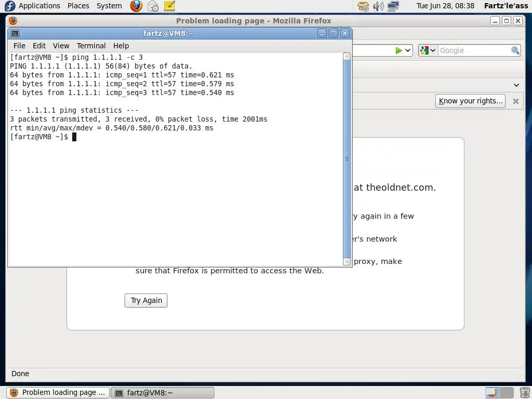Open the Fedora Applications menu icon
Image resolution: width=532 pixels, height=399 pixels.
point(10,6)
